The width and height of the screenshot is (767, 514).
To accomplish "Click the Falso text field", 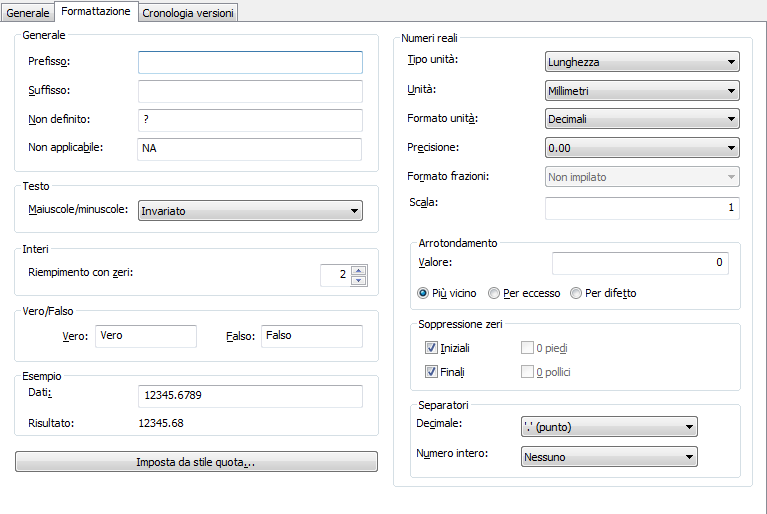I will pos(311,336).
